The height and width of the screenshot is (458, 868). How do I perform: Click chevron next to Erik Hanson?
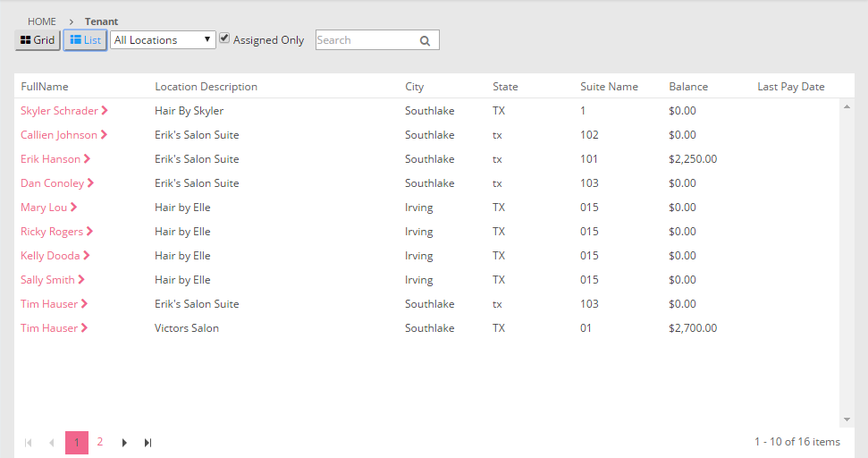click(87, 159)
